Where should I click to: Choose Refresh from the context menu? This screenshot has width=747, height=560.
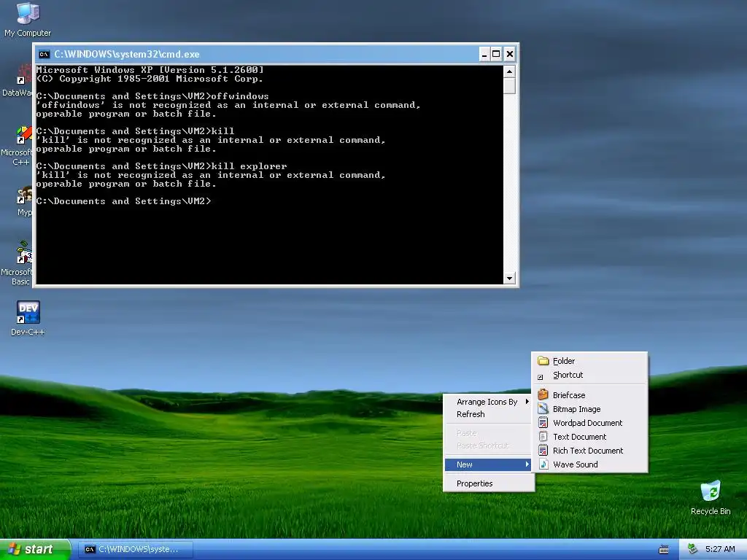(x=489, y=414)
